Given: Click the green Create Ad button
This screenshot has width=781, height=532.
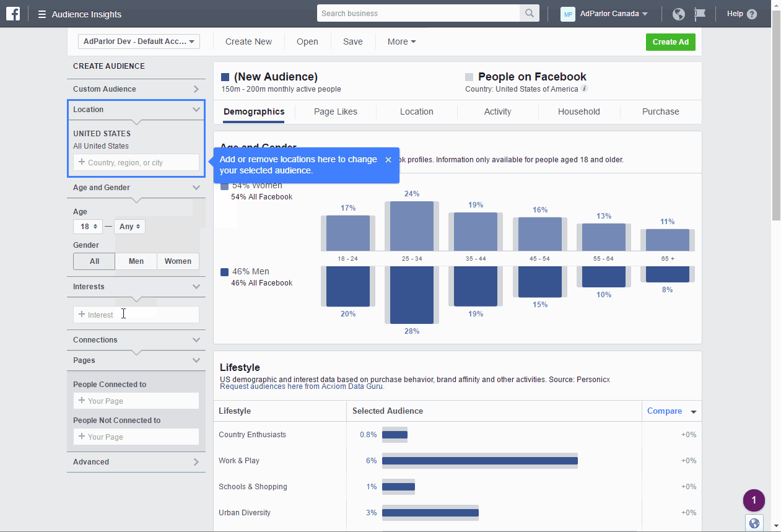Looking at the screenshot, I should pos(670,41).
